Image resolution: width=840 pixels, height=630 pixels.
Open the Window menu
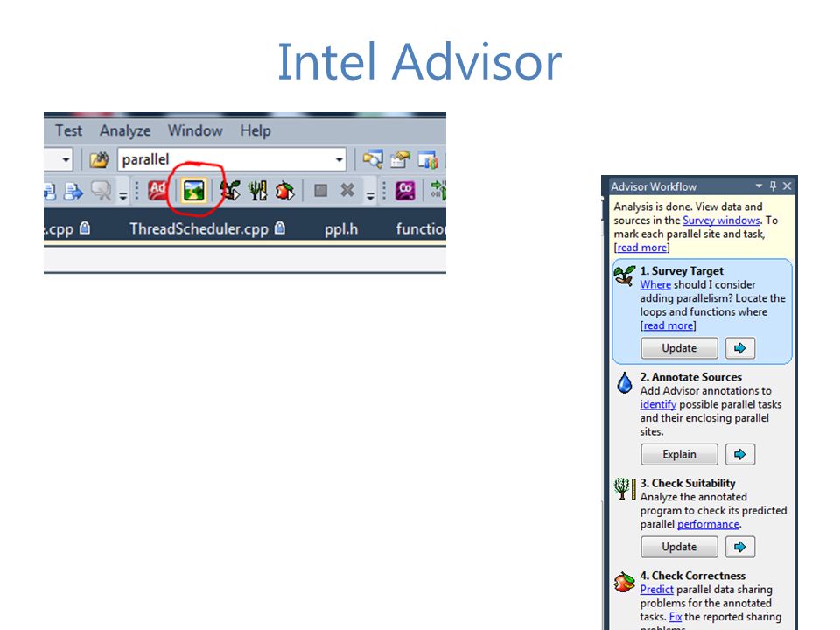tap(195, 130)
